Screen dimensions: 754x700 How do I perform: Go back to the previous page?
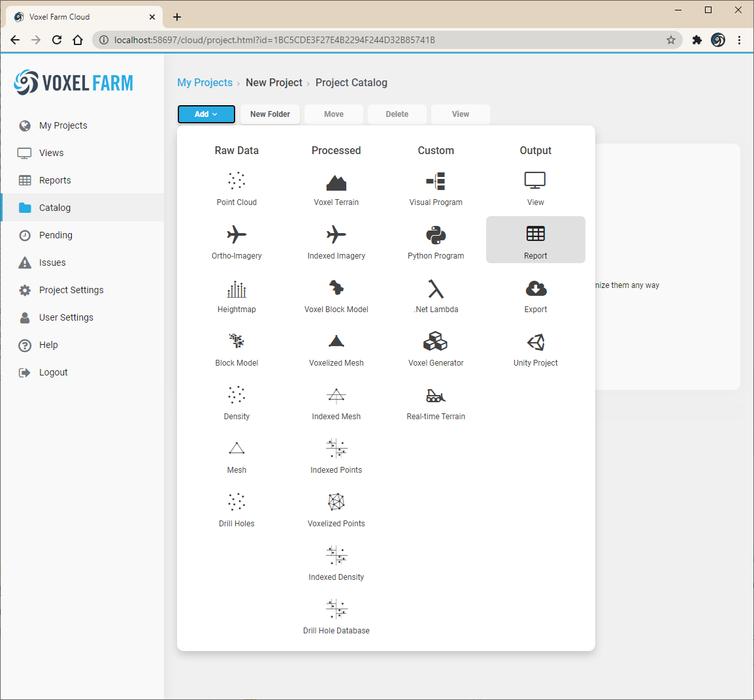(16, 40)
